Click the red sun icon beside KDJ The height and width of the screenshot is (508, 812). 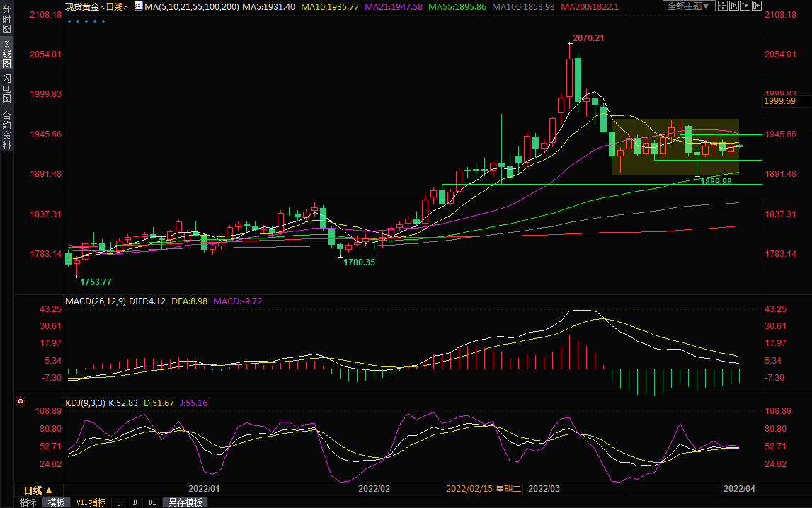(x=21, y=403)
